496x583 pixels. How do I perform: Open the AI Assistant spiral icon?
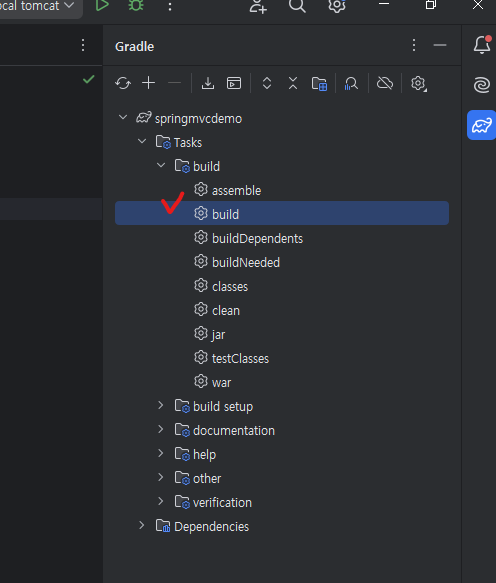[482, 85]
